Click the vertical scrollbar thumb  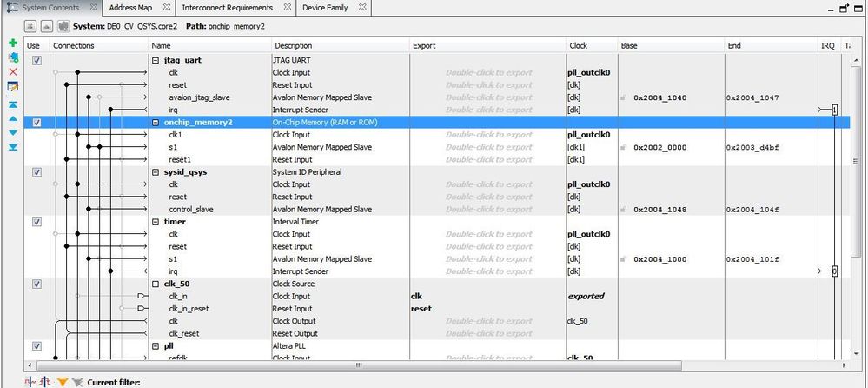[854, 160]
